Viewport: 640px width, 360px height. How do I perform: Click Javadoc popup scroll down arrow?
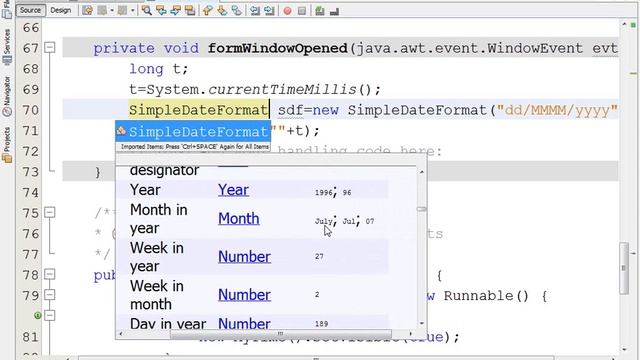422,323
